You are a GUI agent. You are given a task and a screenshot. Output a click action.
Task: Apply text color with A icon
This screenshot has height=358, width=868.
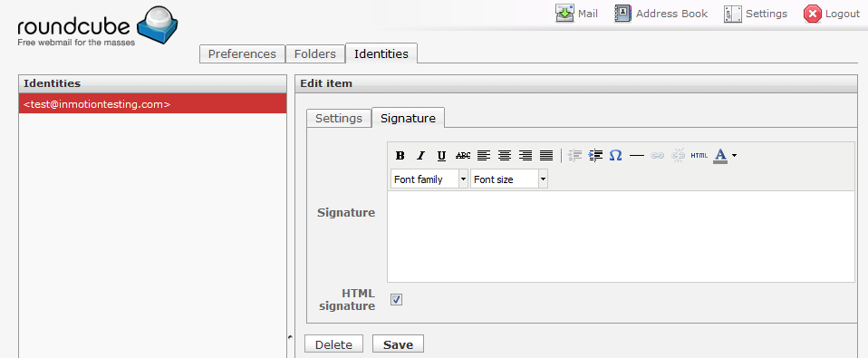click(x=720, y=156)
